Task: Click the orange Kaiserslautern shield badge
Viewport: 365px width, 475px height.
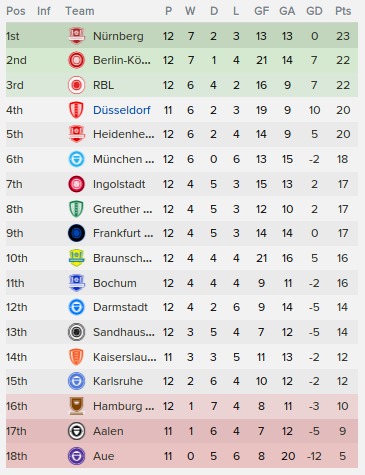Action: click(x=76, y=357)
